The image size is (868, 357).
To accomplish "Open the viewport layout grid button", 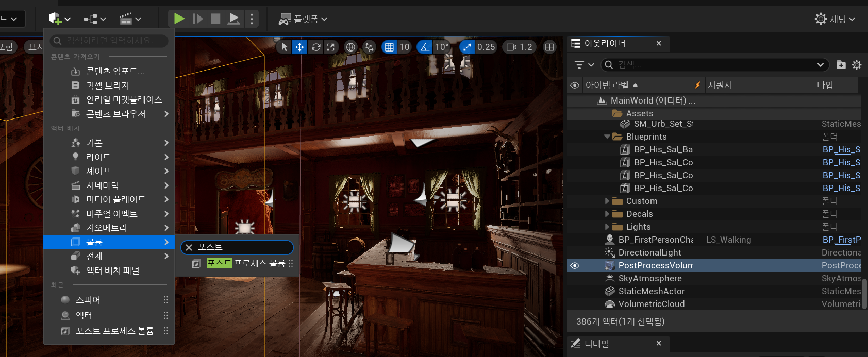I will click(550, 47).
